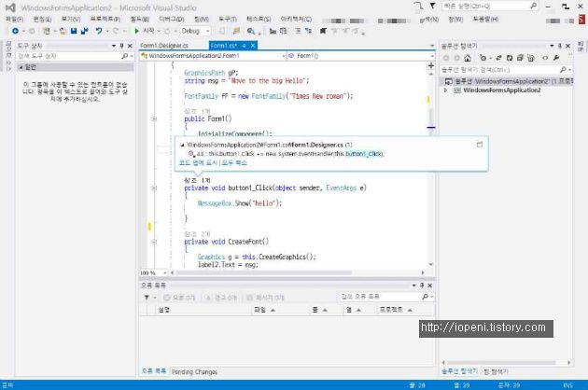Image resolution: width=588 pixels, height=390 pixels.
Task: Toggle the errors filter button in Error List
Action: 179,298
